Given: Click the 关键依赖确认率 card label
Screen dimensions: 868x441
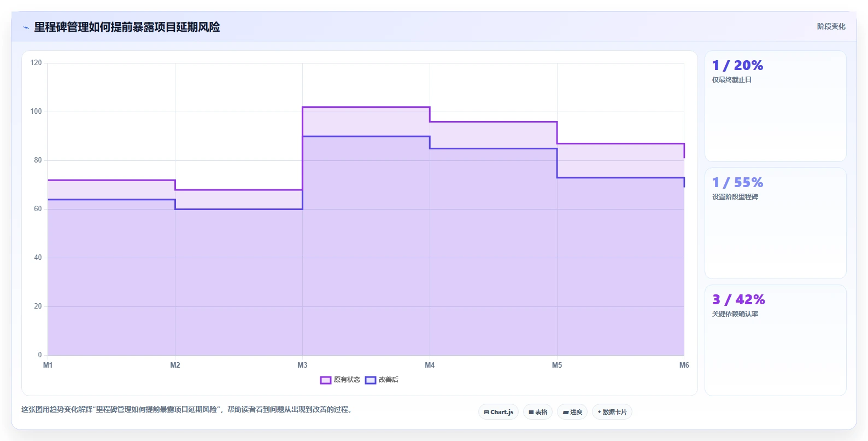Looking at the screenshot, I should [735, 314].
